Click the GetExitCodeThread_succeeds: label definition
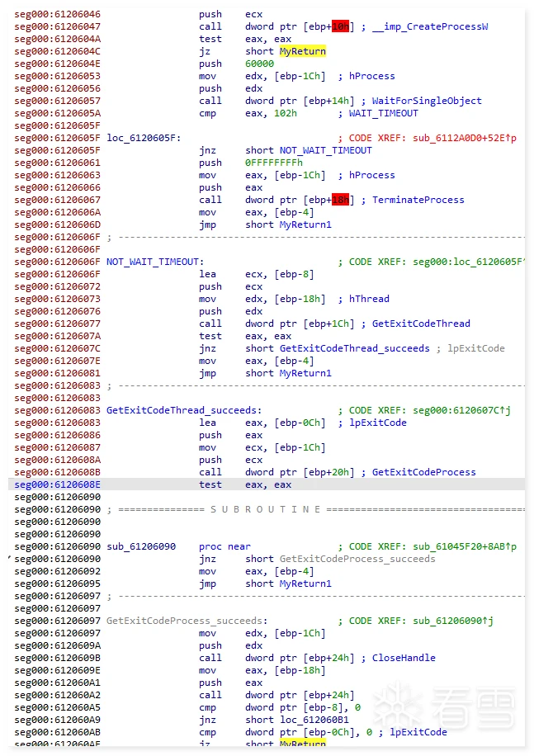534x756 pixels. (184, 410)
